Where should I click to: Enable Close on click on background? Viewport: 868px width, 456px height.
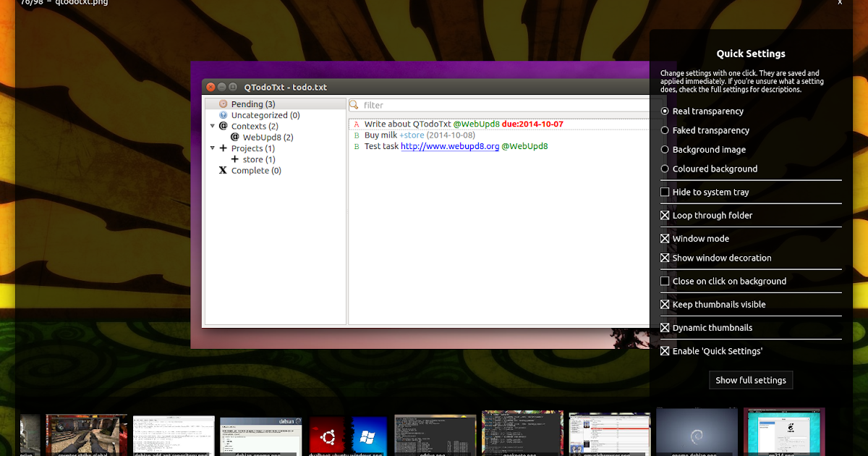[x=665, y=281]
